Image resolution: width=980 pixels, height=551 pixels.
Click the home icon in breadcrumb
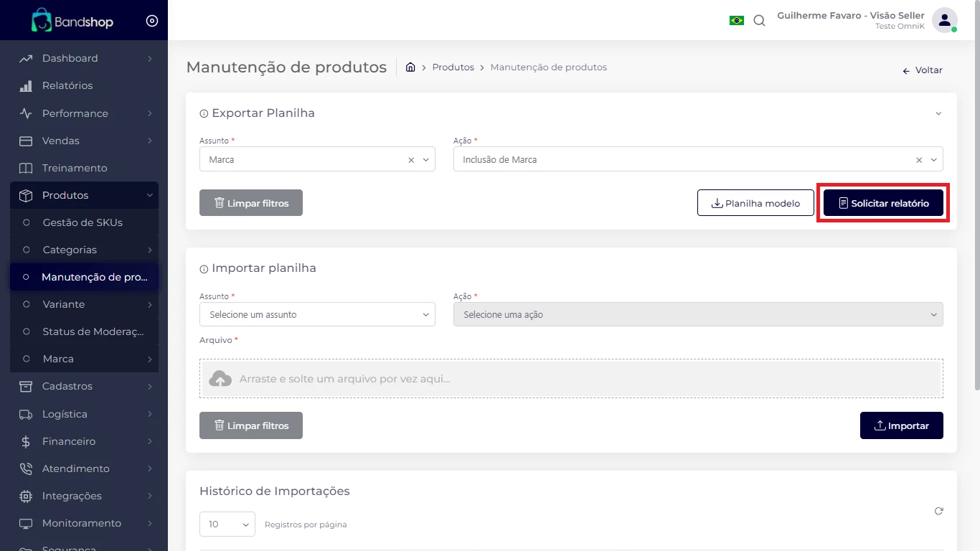(x=410, y=67)
